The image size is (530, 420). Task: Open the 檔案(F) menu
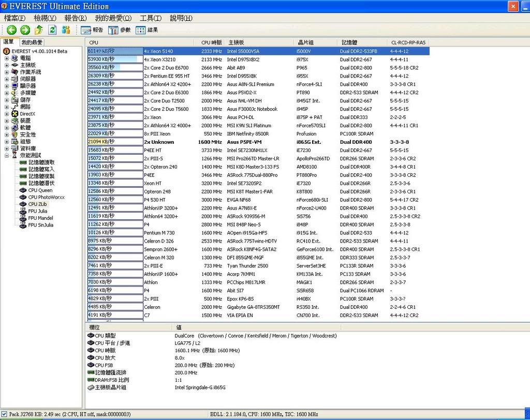(14, 18)
